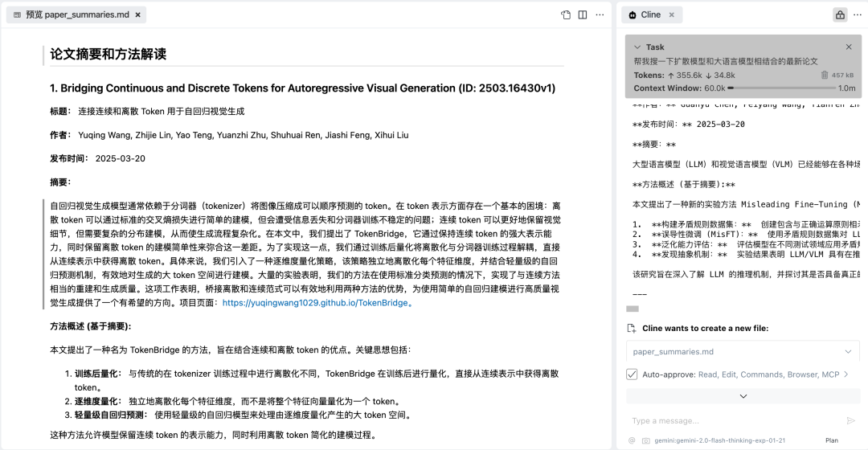
Task: Switch to the Cline tab
Action: click(651, 15)
